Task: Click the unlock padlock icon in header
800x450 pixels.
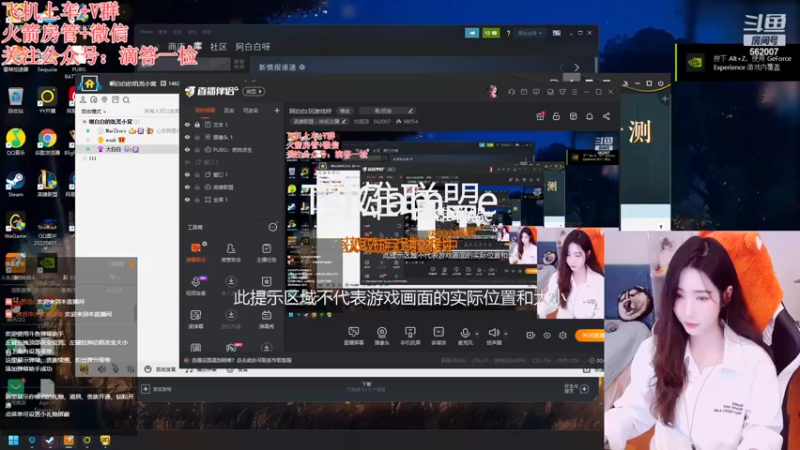Action: click(x=556, y=116)
